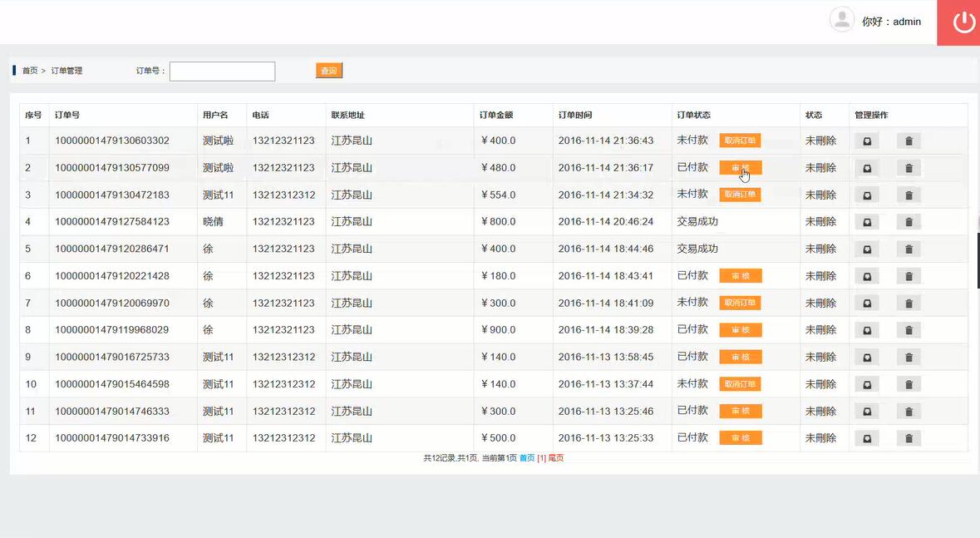980x538 pixels.
Task: Click the 订单金额 column header
Action: tap(496, 115)
